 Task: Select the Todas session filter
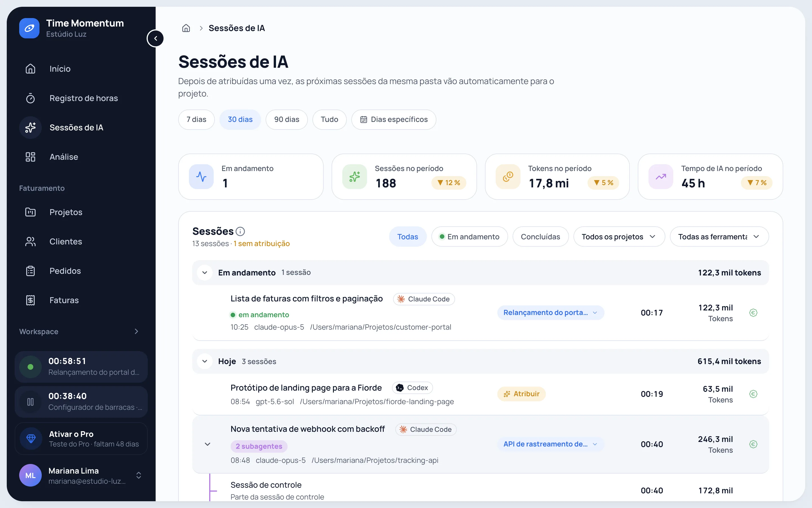408,237
